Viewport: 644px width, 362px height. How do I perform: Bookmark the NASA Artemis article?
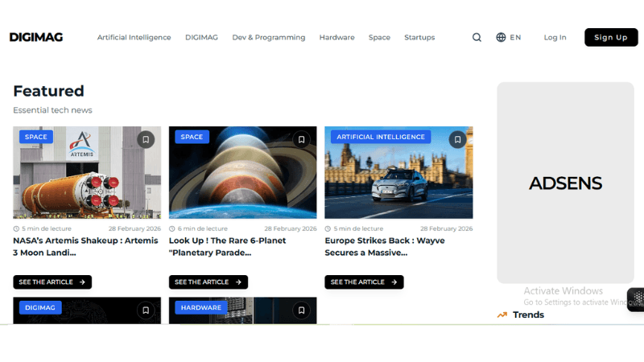(146, 139)
